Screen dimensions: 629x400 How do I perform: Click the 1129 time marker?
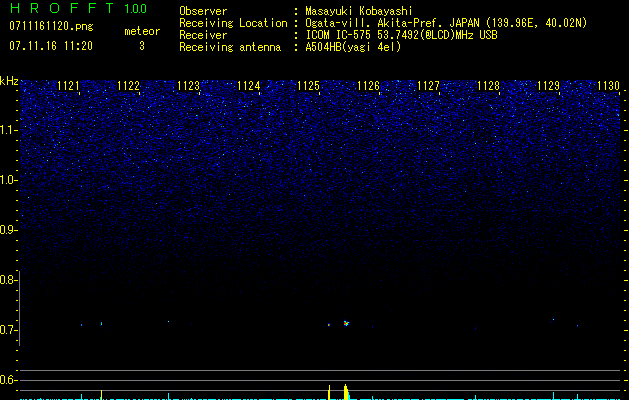[548, 86]
